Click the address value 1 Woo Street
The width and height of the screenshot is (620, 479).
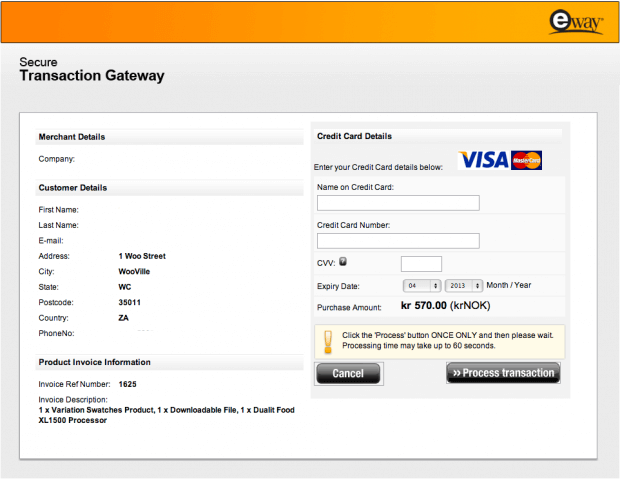[142, 256]
